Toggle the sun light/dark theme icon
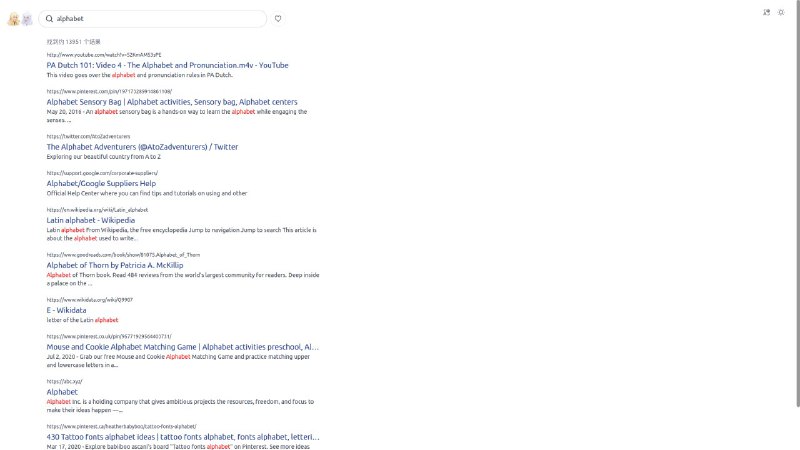Image resolution: width=800 pixels, height=450 pixels. pyautogui.click(x=783, y=12)
